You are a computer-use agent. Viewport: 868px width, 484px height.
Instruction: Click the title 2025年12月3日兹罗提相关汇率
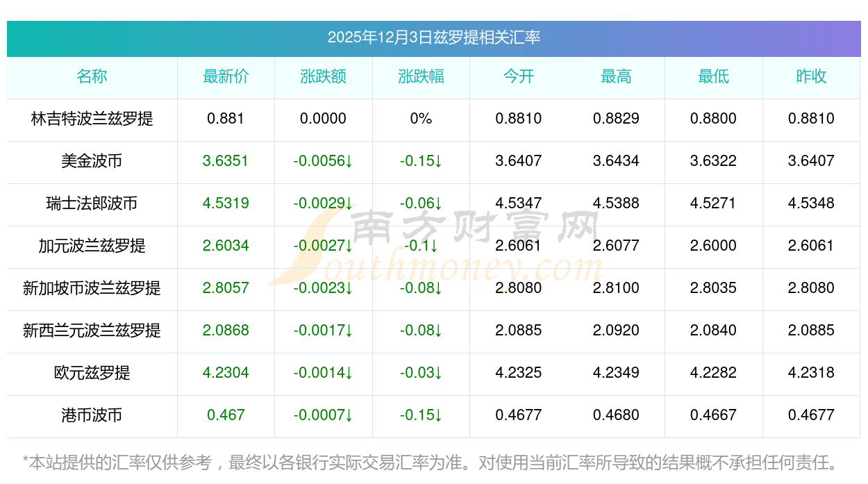point(434,37)
